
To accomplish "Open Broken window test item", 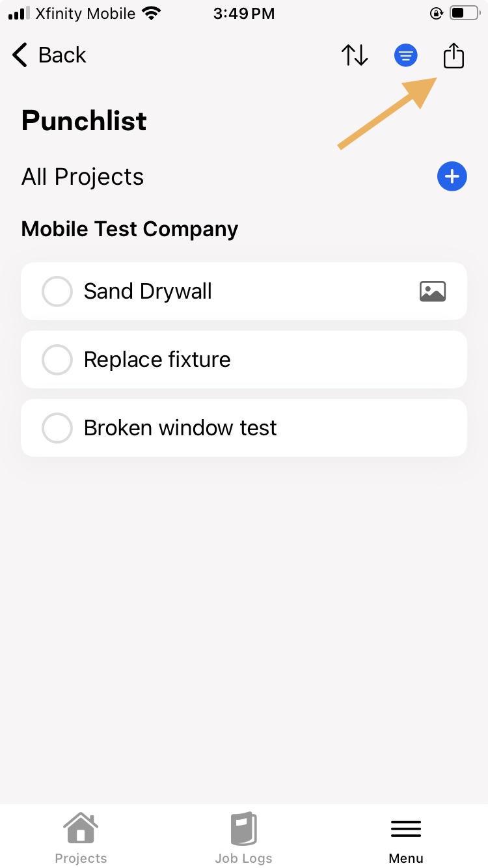I will 244,428.
